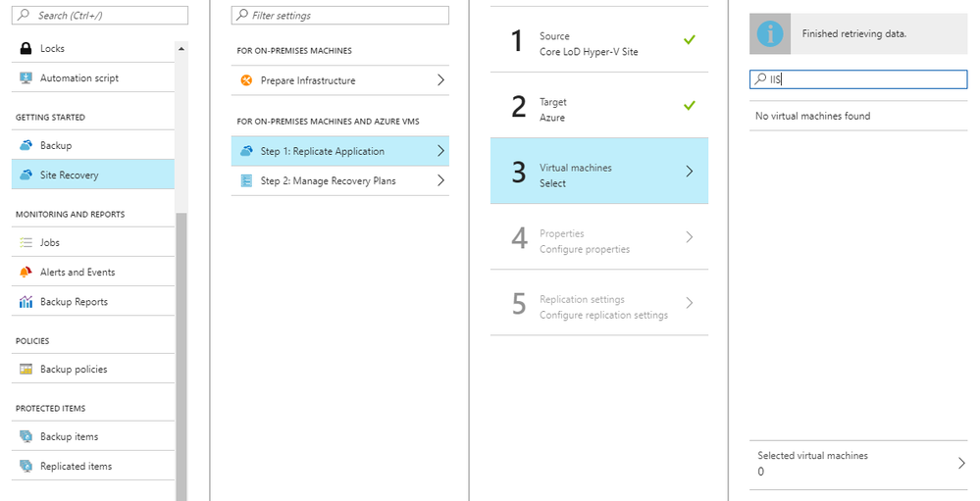980x501 pixels.
Task: Click the Alerts and Events bell icon
Action: [26, 272]
